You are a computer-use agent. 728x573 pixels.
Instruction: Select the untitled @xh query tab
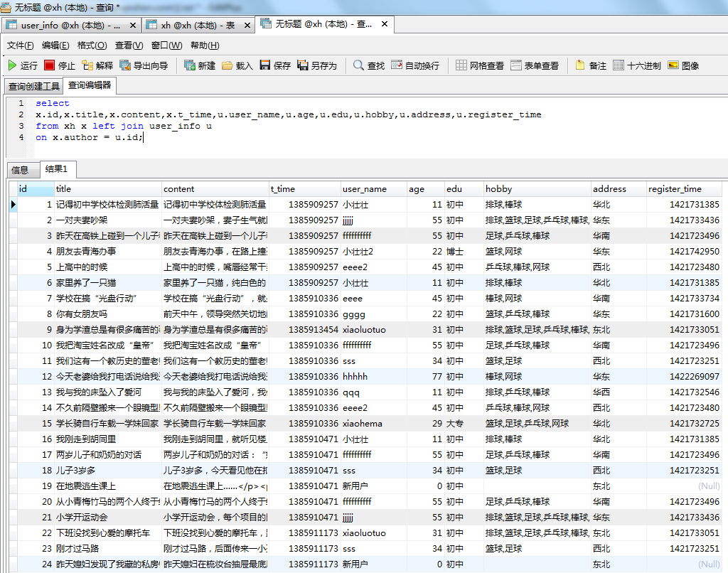(x=324, y=24)
